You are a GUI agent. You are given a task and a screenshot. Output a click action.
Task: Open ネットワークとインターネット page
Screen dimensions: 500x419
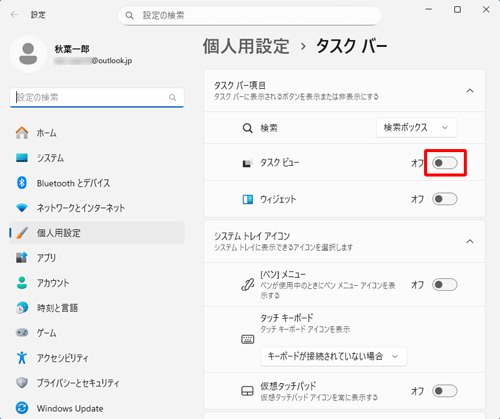pyautogui.click(x=97, y=208)
